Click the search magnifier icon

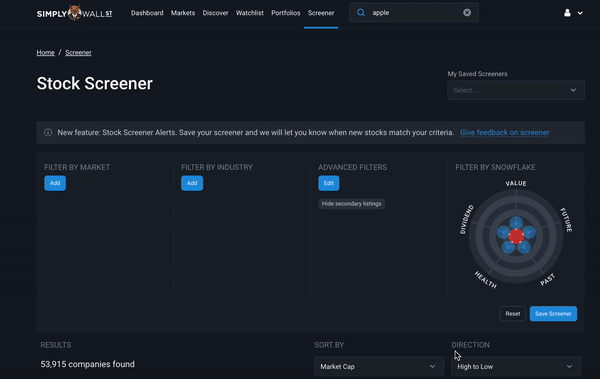pos(361,13)
